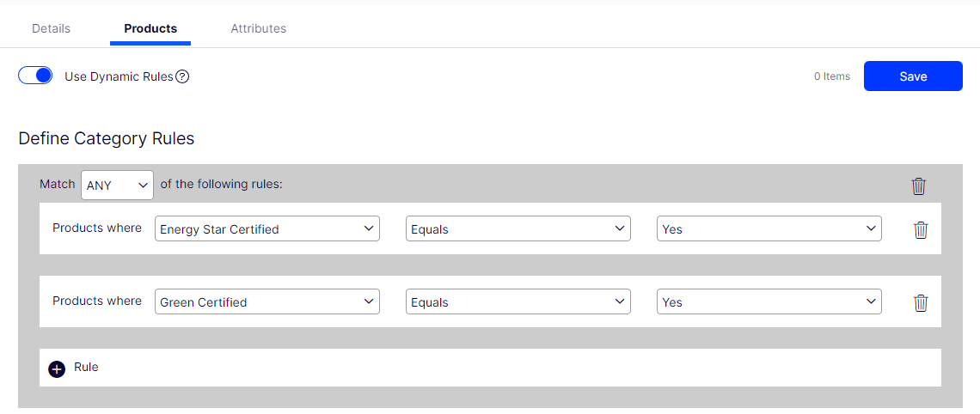Select the Products tab
This screenshot has height=414, width=980.
point(150,28)
